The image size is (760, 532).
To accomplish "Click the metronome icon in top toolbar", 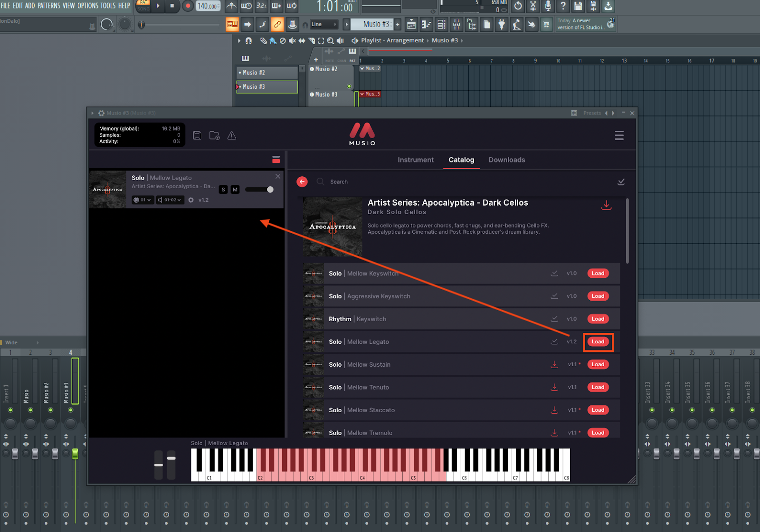I will tap(231, 6).
